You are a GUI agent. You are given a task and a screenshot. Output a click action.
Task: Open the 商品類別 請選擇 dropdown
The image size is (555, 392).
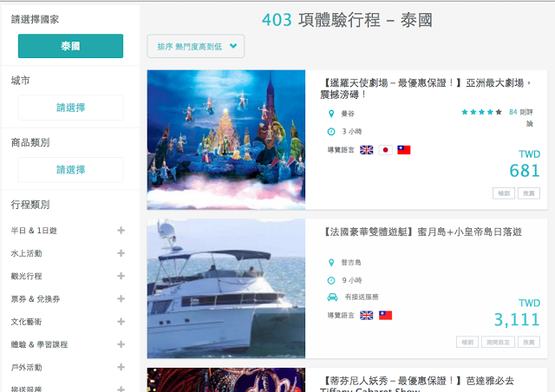coord(70,170)
